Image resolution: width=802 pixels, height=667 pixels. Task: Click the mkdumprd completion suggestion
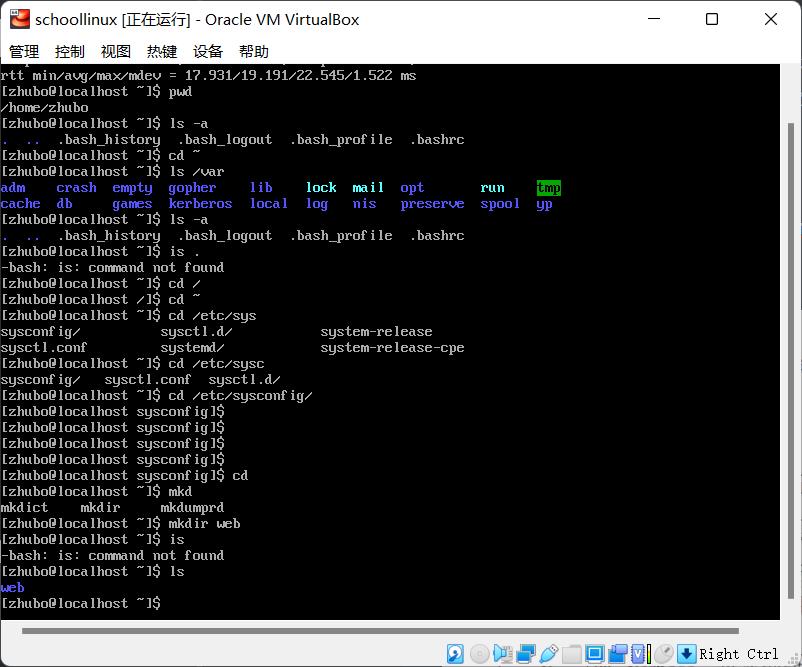192,508
